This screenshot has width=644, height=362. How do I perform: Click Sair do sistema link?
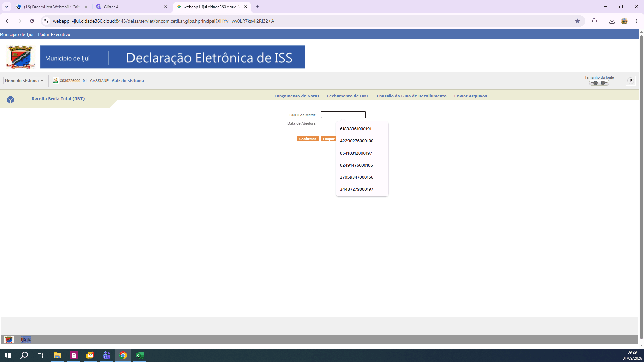pyautogui.click(x=128, y=81)
